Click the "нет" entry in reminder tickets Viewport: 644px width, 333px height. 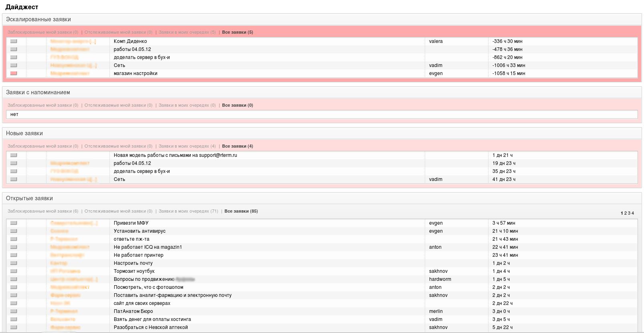point(14,114)
